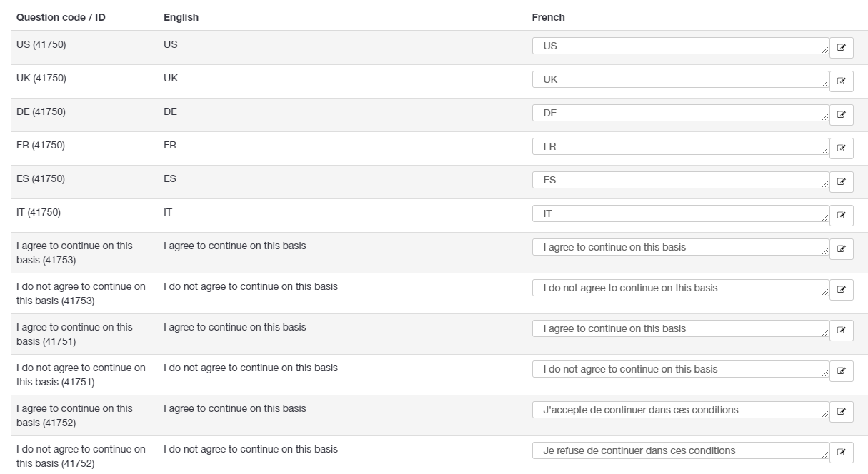Screen dimensions: 868x474
Task: Click the IT French translation textbox
Action: pyautogui.click(x=679, y=213)
